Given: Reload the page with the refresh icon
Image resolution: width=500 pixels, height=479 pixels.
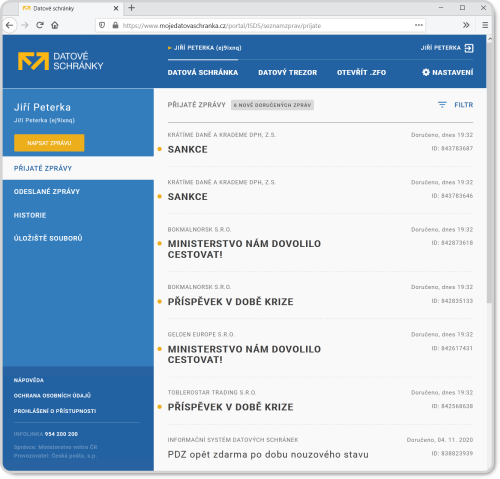Looking at the screenshot, I should coord(40,25).
